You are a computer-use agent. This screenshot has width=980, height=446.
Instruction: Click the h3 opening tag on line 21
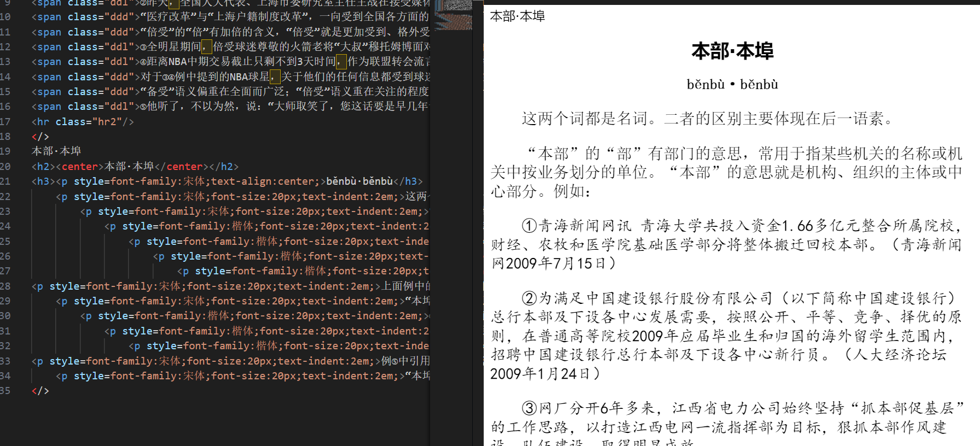coord(43,181)
